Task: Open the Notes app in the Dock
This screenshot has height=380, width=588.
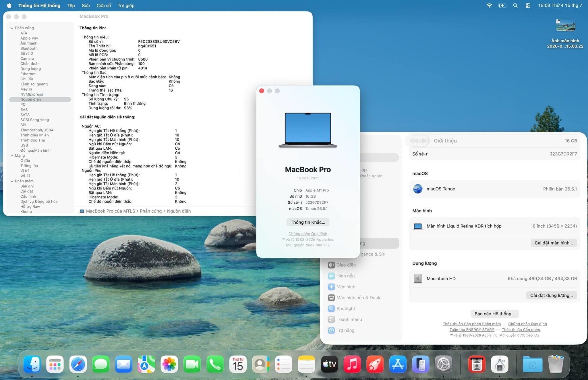Action: point(306,364)
